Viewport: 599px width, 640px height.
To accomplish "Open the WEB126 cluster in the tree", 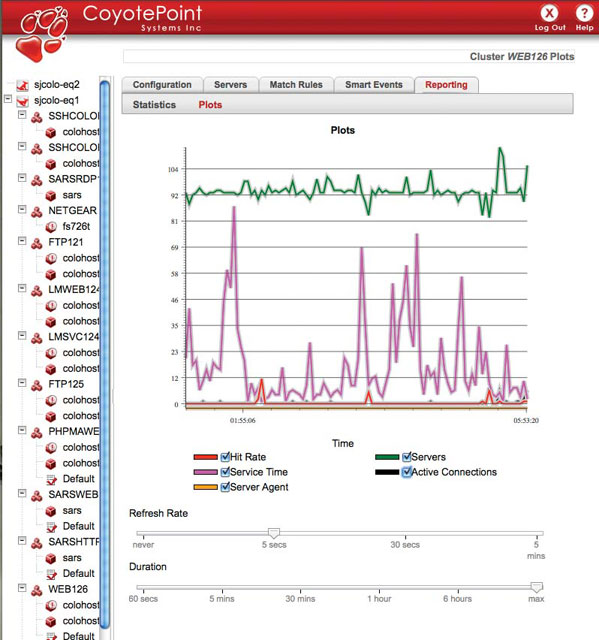I will coord(68,589).
